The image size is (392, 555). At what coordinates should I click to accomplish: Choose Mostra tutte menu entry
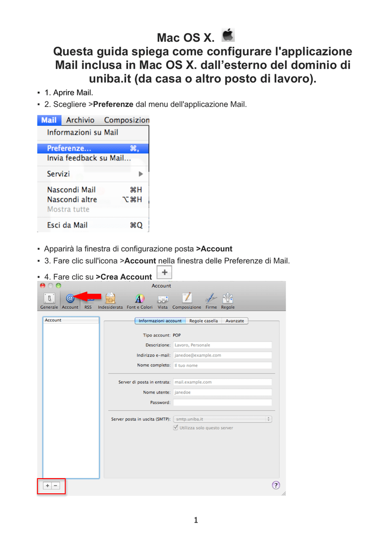tap(93, 210)
